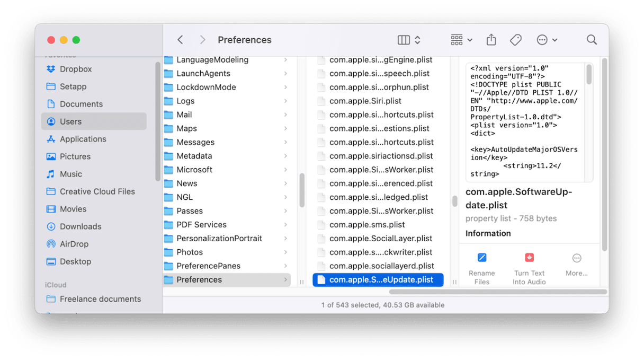Select com.apple.siriactionsd.plist file
The image size is (644, 360).
[378, 156]
